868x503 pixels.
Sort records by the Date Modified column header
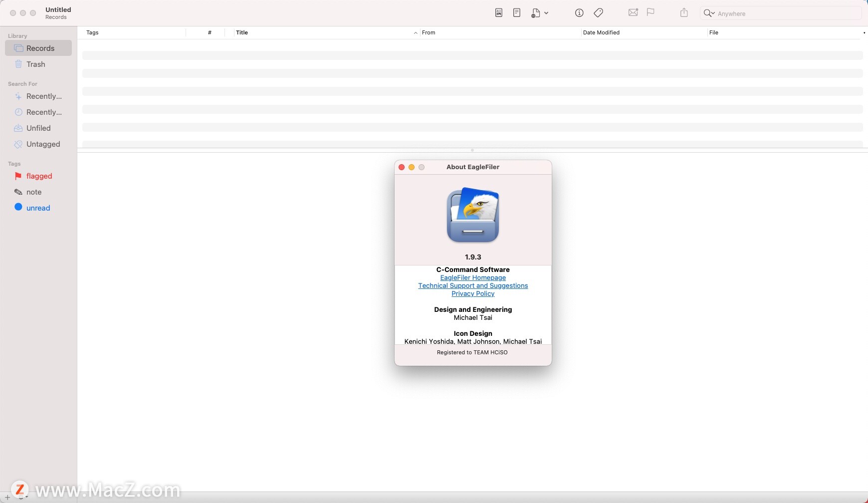click(x=644, y=32)
